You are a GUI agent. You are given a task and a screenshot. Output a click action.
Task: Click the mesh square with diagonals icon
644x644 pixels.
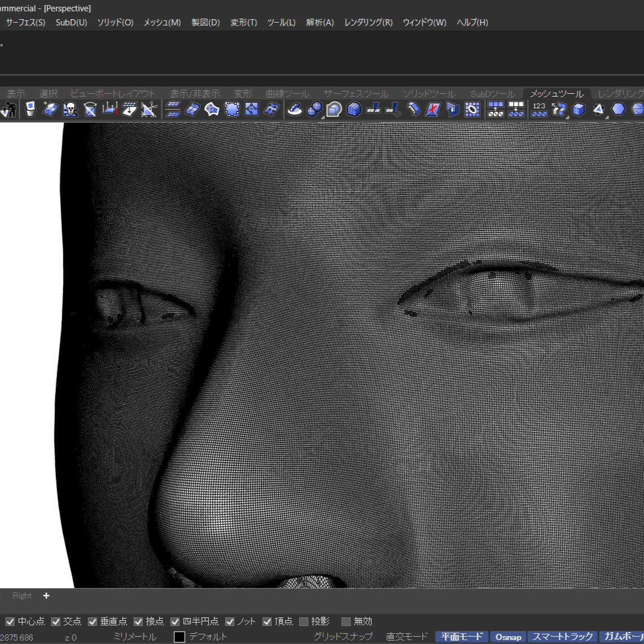[251, 110]
